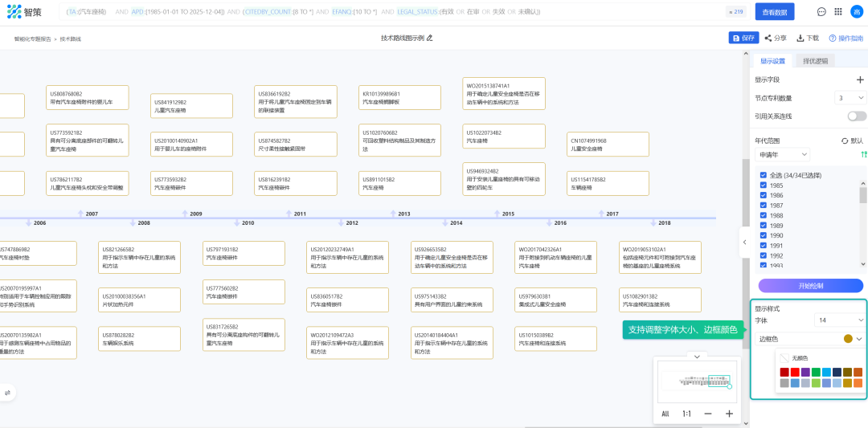This screenshot has height=428, width=868.
Task: Pick the dark red color swatch
Action: 784,372
